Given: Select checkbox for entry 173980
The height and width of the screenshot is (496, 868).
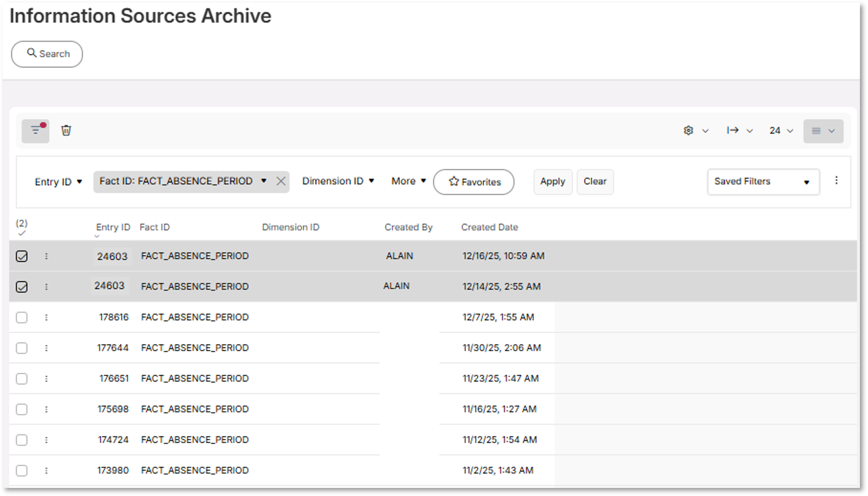Looking at the screenshot, I should 22,471.
